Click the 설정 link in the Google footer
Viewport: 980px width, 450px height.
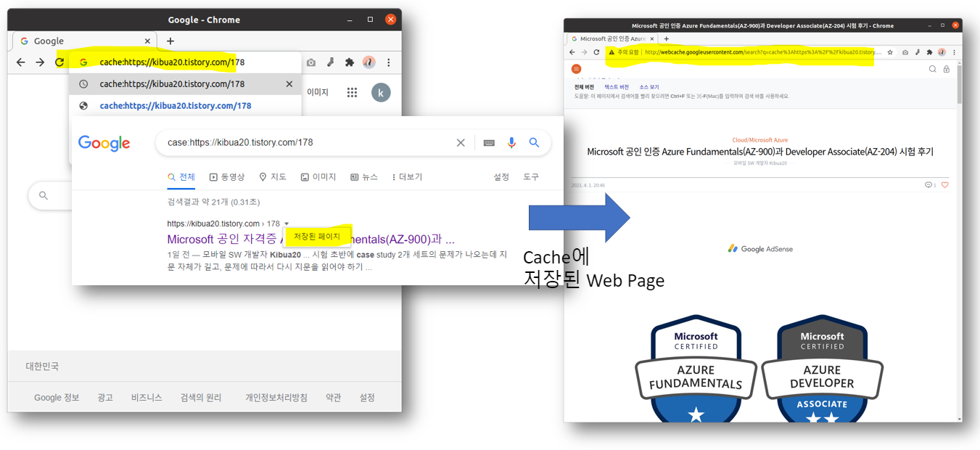[x=367, y=398]
